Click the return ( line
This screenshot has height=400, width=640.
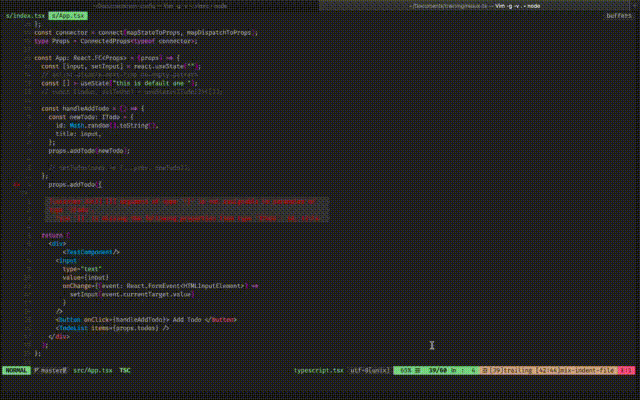pos(56,235)
